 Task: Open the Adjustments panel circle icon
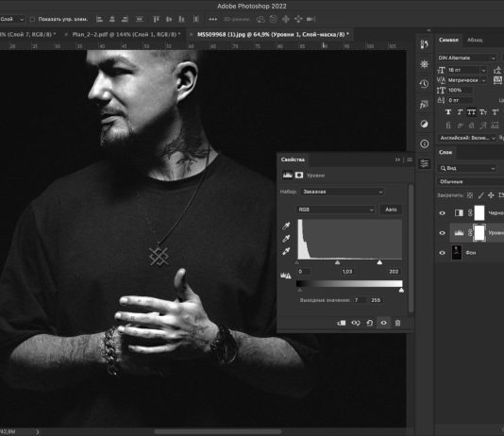point(424,124)
